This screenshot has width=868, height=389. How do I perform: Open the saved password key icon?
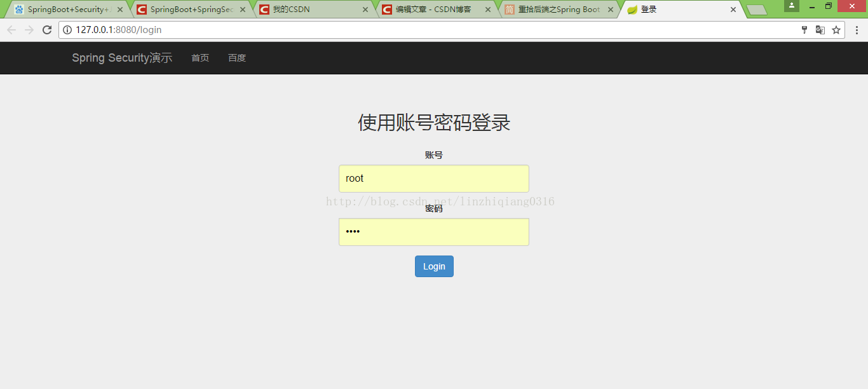point(804,29)
